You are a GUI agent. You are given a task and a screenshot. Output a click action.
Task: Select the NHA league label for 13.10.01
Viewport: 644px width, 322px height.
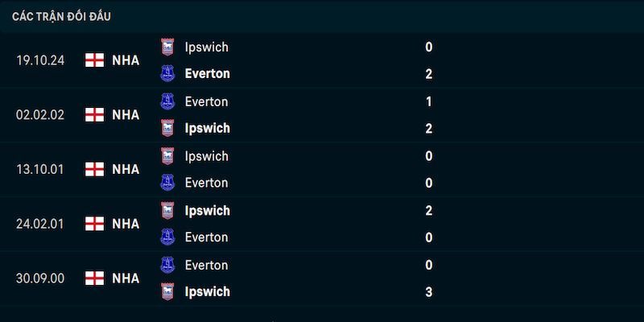tap(126, 169)
